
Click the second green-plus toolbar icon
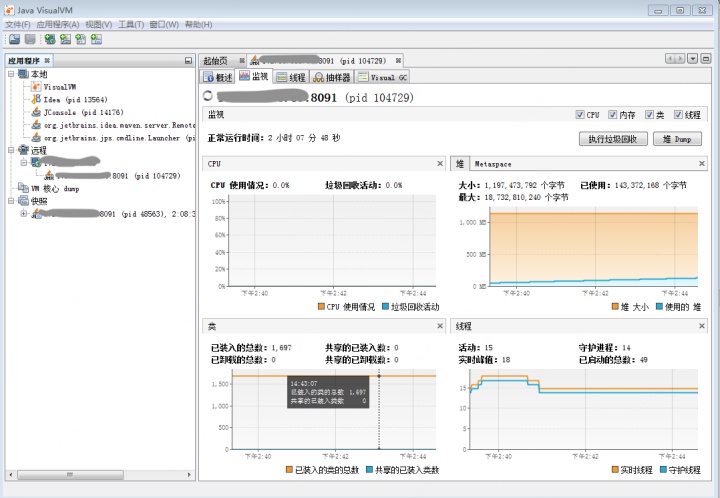point(65,39)
